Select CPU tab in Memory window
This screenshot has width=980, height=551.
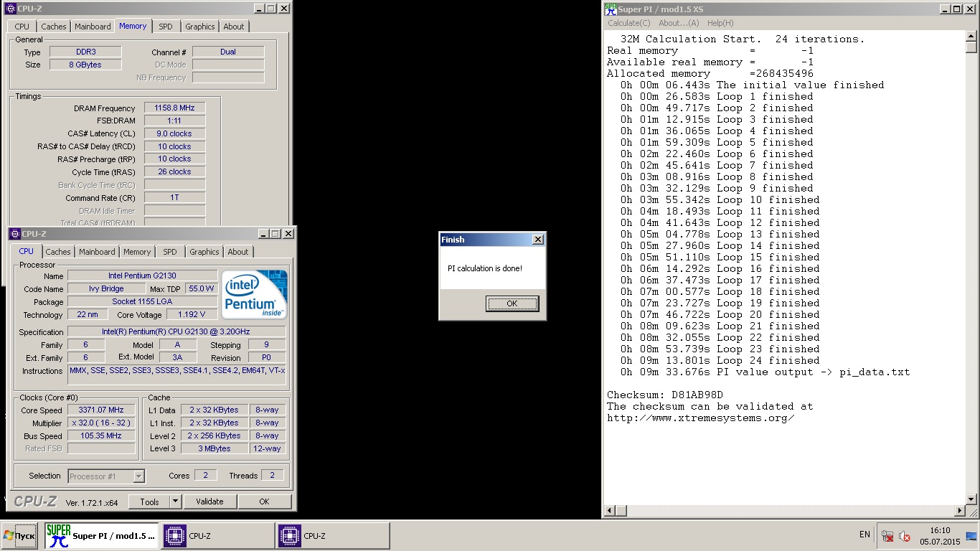[22, 27]
